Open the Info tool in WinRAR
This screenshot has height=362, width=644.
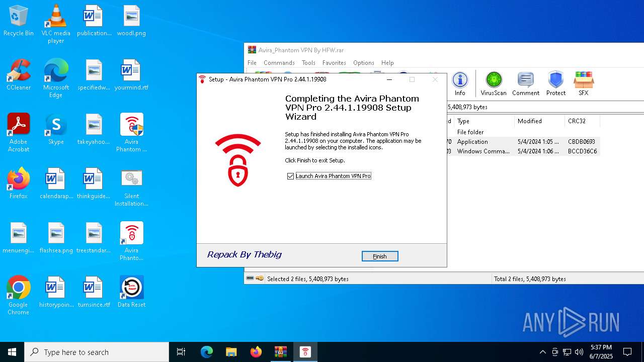(x=460, y=83)
